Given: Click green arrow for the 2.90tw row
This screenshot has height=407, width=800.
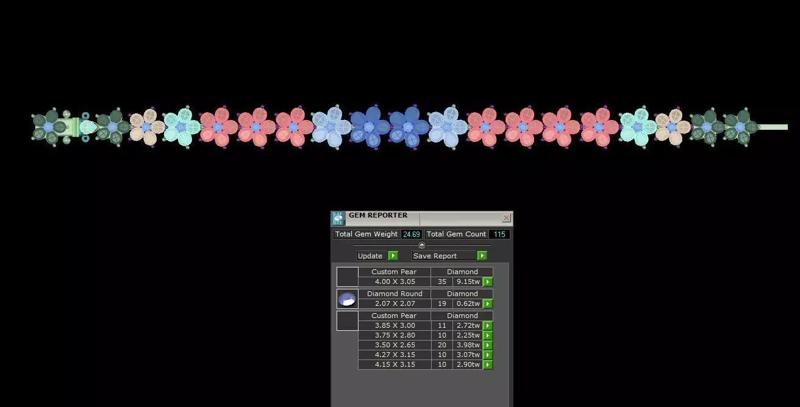Looking at the screenshot, I should pyautogui.click(x=488, y=364).
